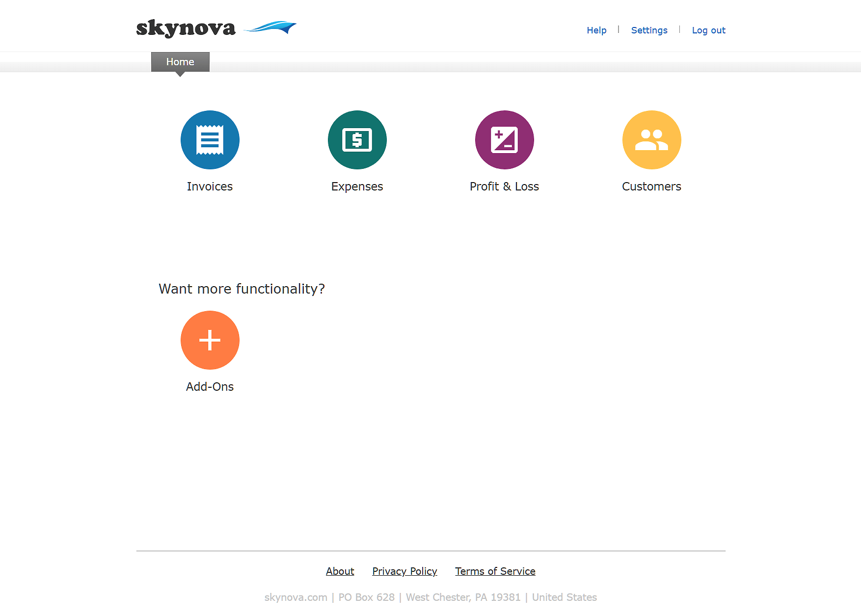861x616 pixels.
Task: Open the yellow Customers icon
Action: tap(652, 140)
